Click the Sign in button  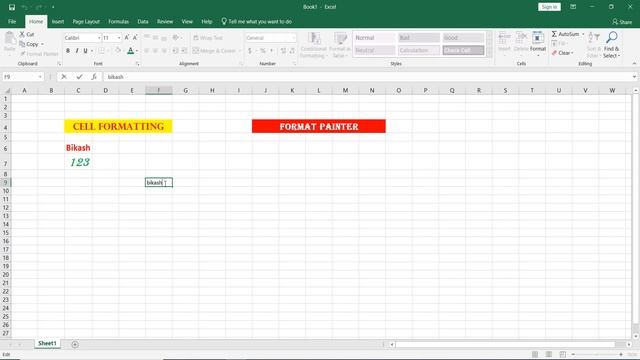pos(549,7)
